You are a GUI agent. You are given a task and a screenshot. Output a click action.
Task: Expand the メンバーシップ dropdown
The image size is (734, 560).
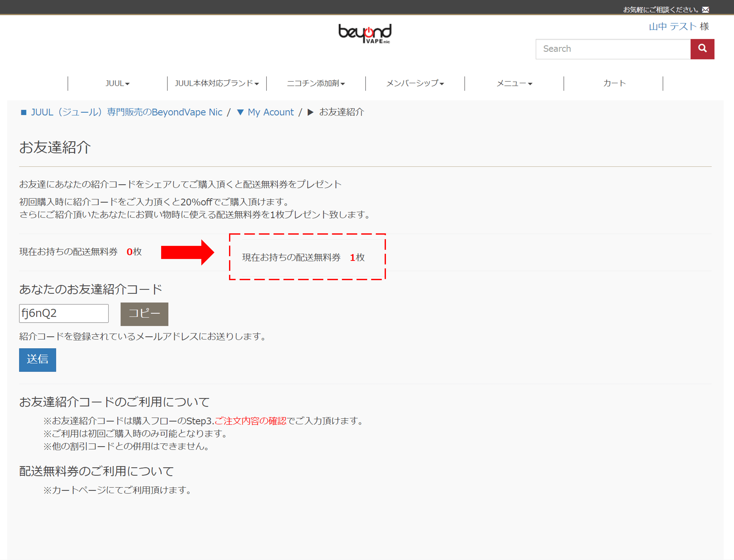415,83
